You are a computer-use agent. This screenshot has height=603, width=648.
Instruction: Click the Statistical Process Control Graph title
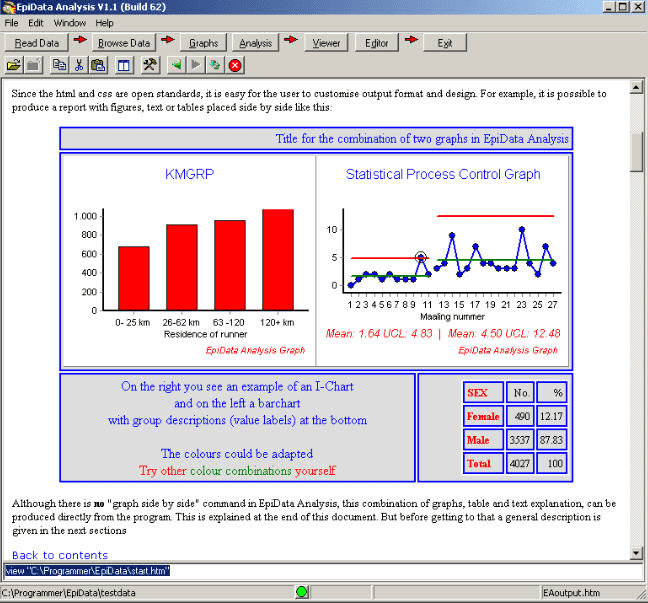443,174
